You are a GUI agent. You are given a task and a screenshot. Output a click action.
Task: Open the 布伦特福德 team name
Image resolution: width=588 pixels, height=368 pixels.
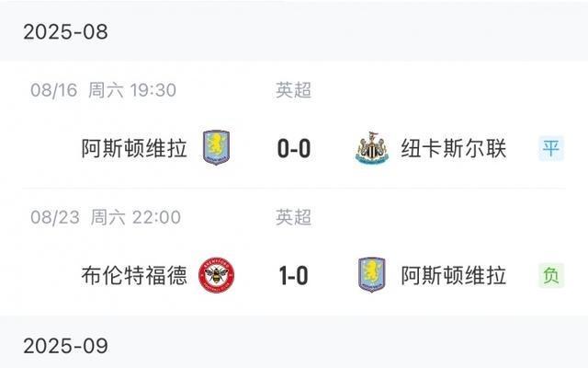pyautogui.click(x=134, y=275)
